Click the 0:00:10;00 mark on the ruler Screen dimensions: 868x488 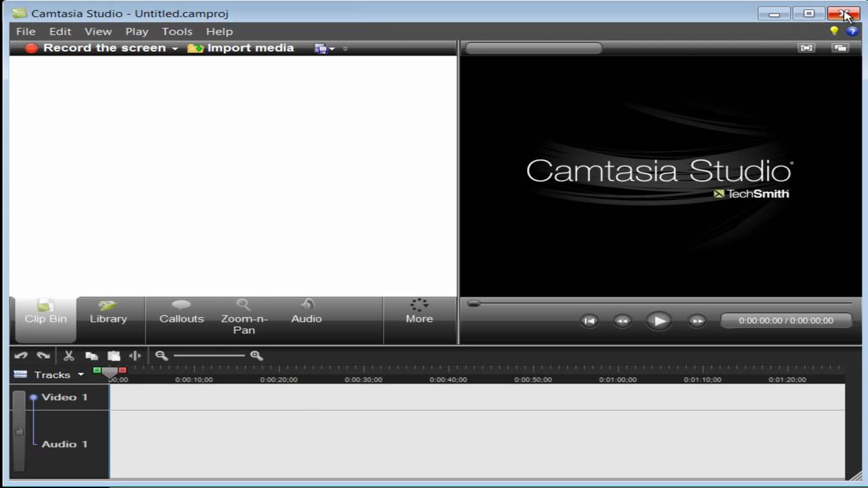click(x=194, y=380)
